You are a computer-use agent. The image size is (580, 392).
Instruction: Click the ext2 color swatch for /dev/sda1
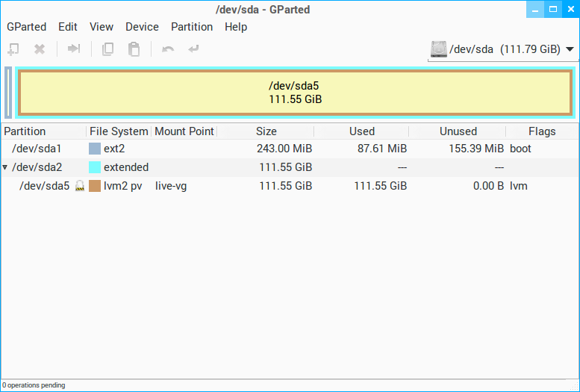95,149
